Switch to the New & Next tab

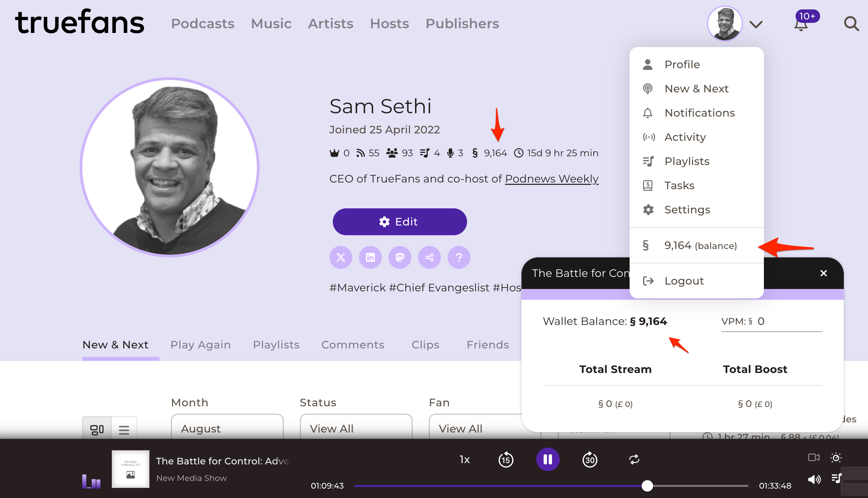click(x=115, y=345)
